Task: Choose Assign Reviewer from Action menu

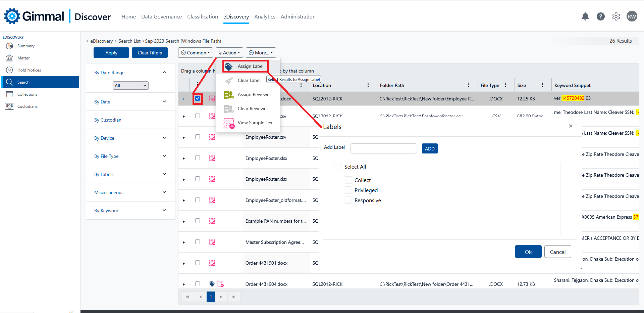Action: click(254, 95)
